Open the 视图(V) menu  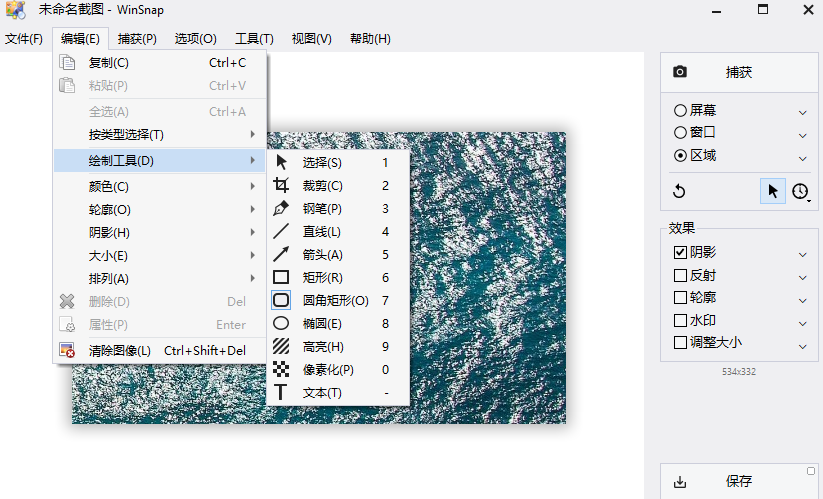(312, 39)
